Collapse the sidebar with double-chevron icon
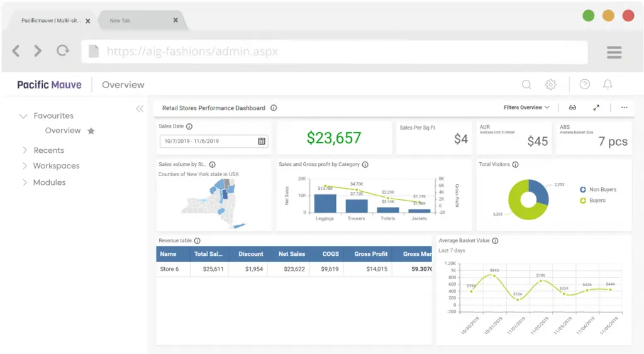The image size is (644, 354). tap(140, 109)
